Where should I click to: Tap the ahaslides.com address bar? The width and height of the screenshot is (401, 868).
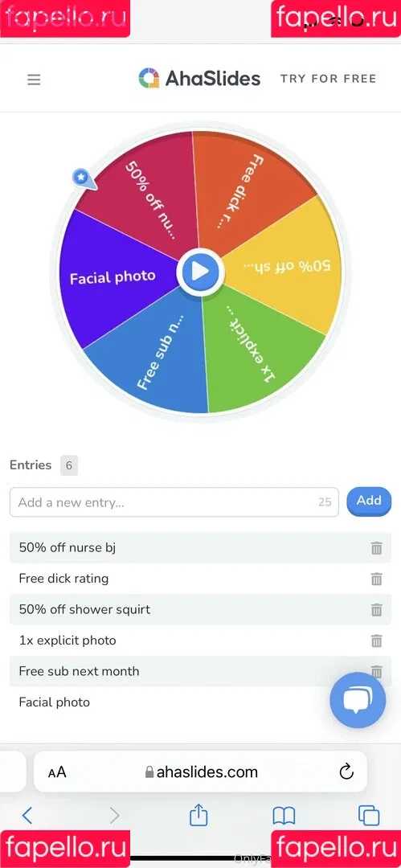[x=201, y=772]
